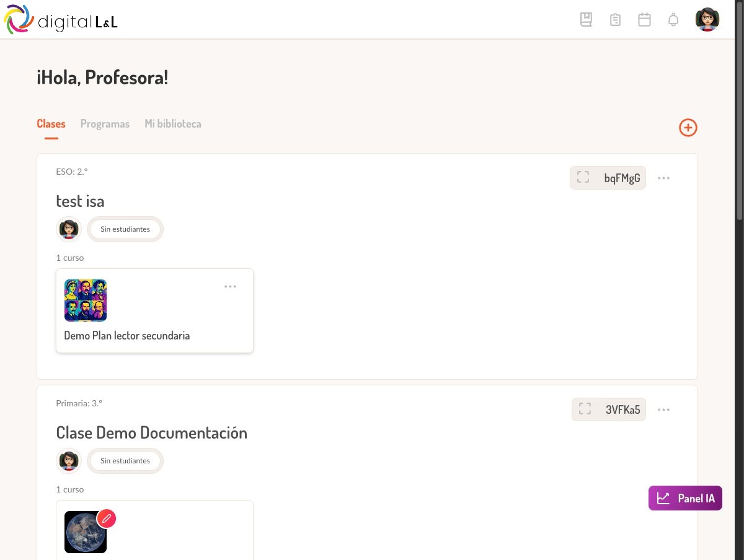Open the calendar icon in header
This screenshot has height=560, width=744.
(x=645, y=20)
